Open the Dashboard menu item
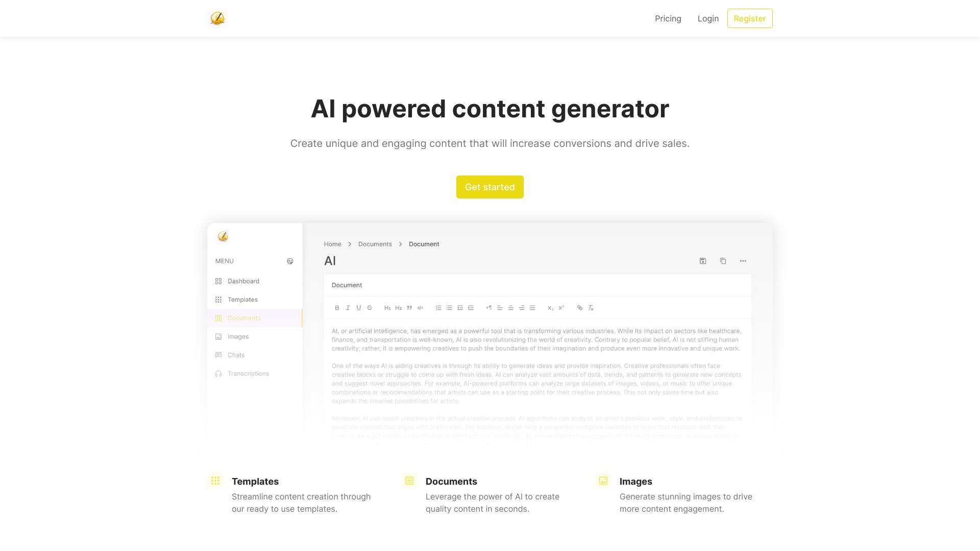This screenshot has width=980, height=551. pos(243,281)
